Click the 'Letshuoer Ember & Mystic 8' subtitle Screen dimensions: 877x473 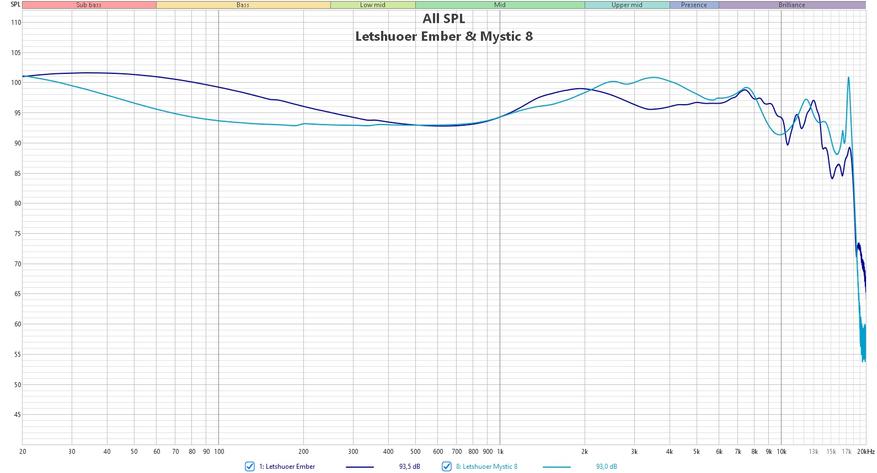tap(444, 36)
